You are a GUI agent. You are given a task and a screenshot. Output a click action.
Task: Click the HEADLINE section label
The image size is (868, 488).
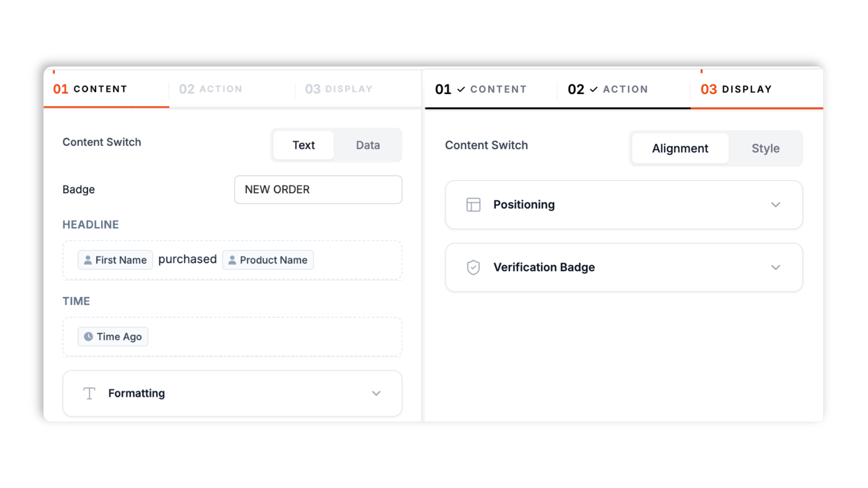(91, 224)
